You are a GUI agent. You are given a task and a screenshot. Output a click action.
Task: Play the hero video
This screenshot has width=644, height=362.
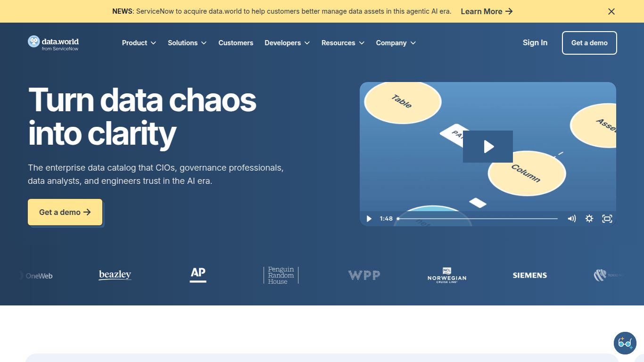pos(488,147)
